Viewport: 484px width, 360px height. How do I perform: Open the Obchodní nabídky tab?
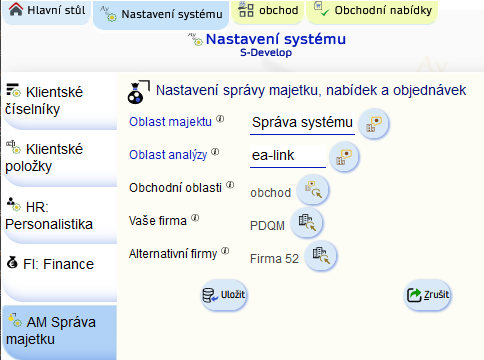[x=372, y=11]
